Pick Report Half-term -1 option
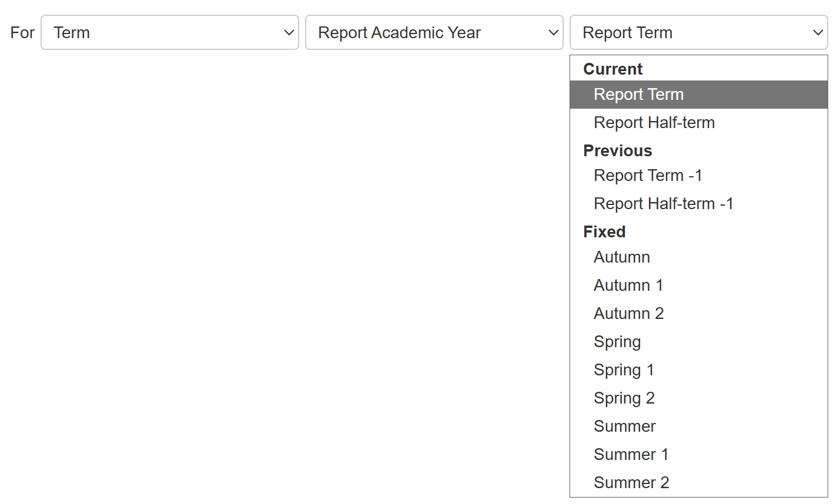This screenshot has width=837, height=504. [x=664, y=204]
